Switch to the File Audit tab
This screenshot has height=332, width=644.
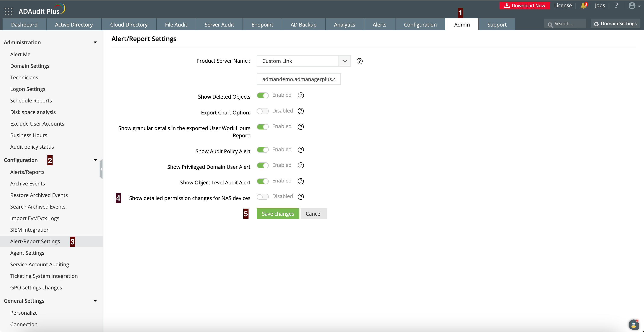[x=176, y=25]
